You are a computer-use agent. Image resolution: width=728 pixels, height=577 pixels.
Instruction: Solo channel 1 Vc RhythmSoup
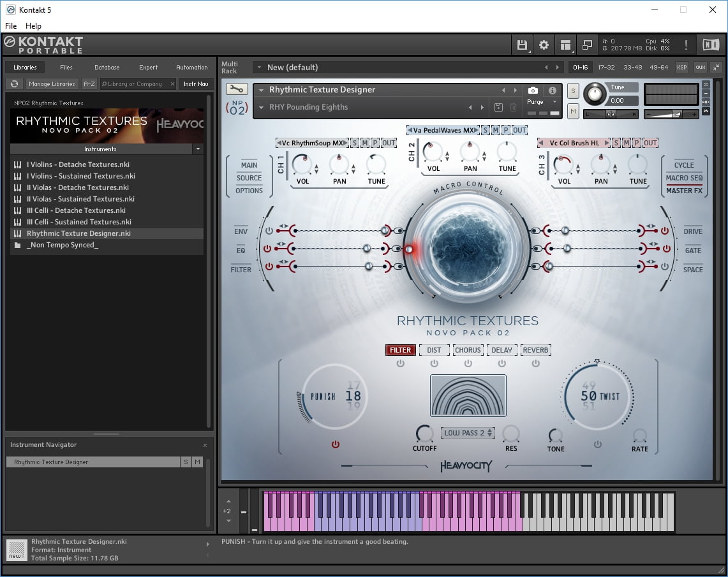point(354,143)
